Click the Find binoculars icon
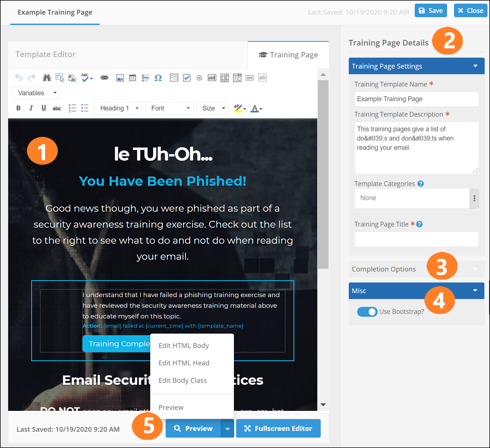The image size is (490, 448). click(47, 78)
